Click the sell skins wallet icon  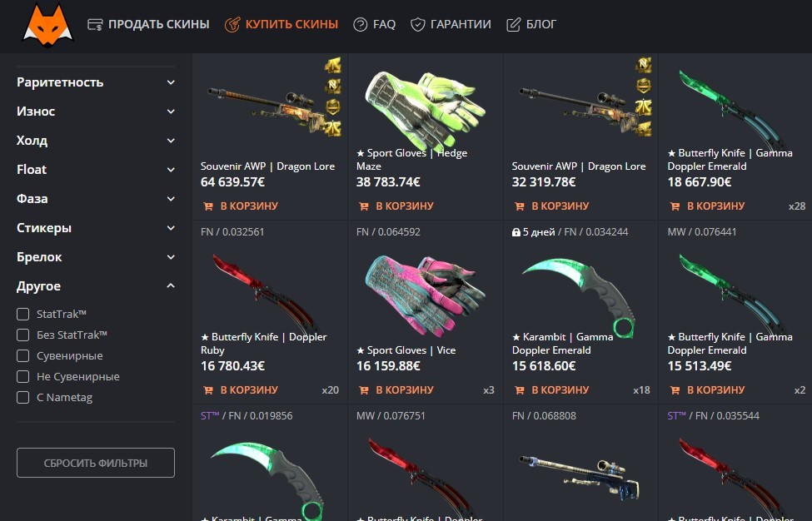point(95,24)
